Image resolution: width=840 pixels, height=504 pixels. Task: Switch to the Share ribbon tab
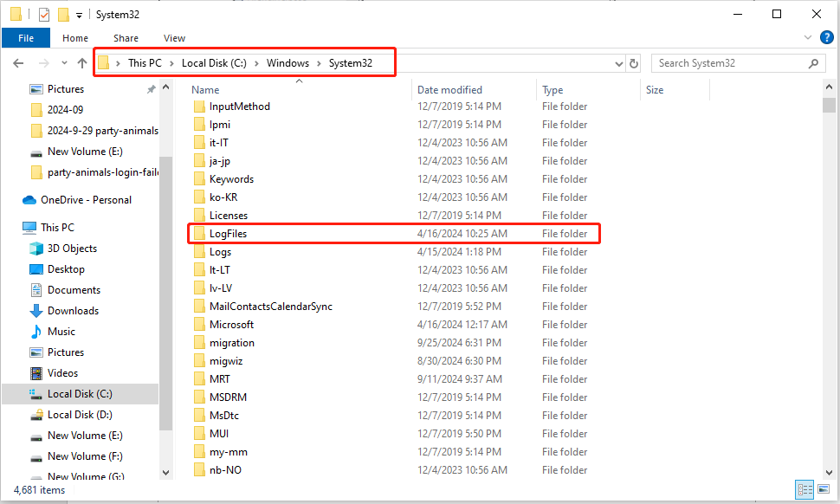[x=126, y=38]
